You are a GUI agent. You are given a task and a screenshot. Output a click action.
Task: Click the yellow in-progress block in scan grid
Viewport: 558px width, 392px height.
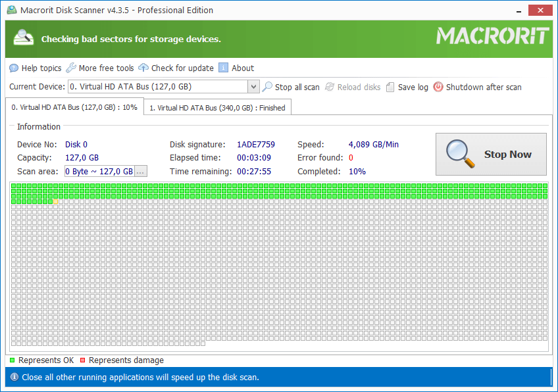55,202
